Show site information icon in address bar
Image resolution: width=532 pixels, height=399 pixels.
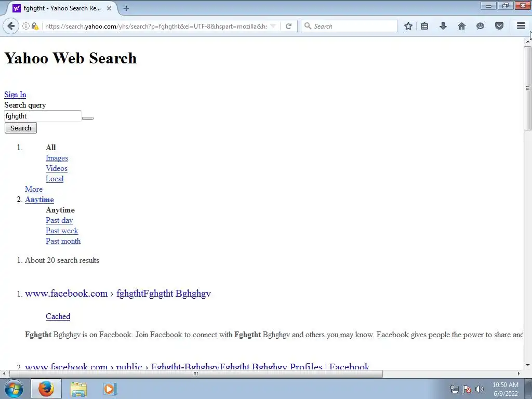coord(25,26)
